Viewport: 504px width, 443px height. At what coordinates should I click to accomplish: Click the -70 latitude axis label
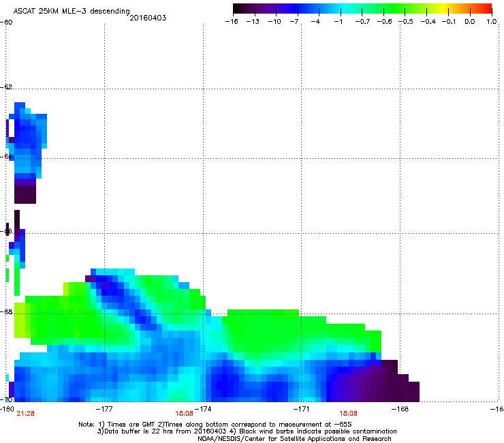(6, 399)
